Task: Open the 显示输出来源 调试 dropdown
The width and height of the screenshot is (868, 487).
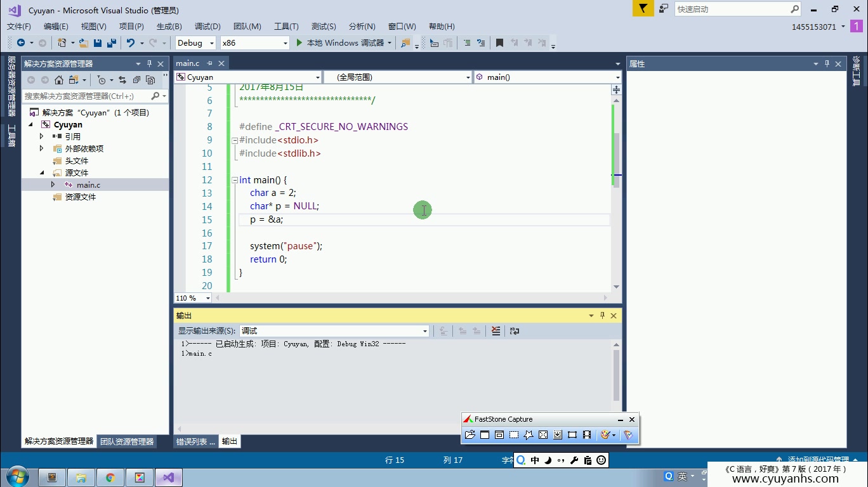Action: pyautogui.click(x=334, y=330)
